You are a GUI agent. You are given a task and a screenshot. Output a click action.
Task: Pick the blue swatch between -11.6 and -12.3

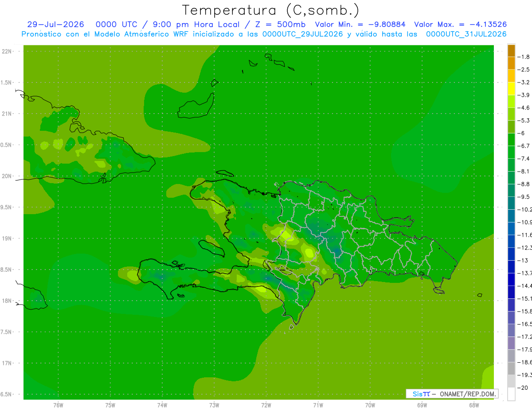tap(511, 241)
